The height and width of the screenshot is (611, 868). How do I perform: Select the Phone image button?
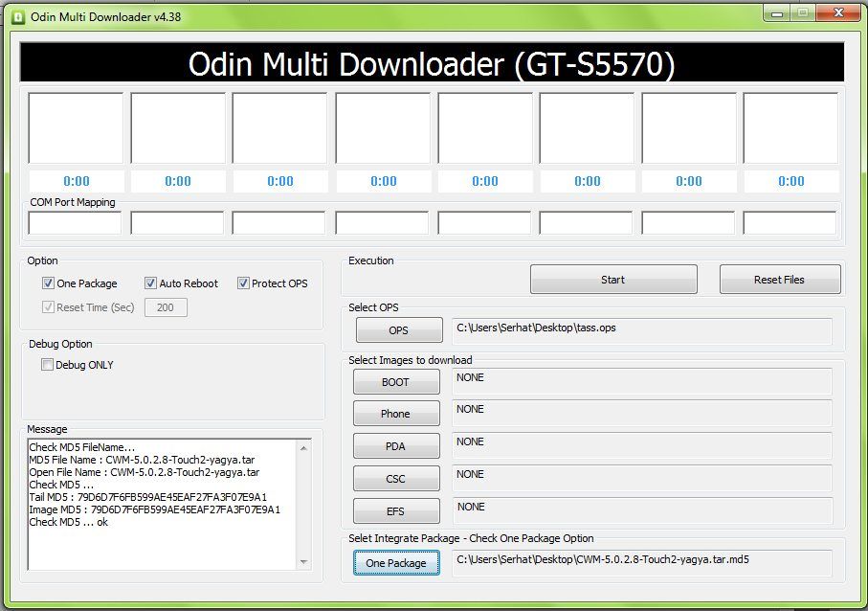(396, 414)
